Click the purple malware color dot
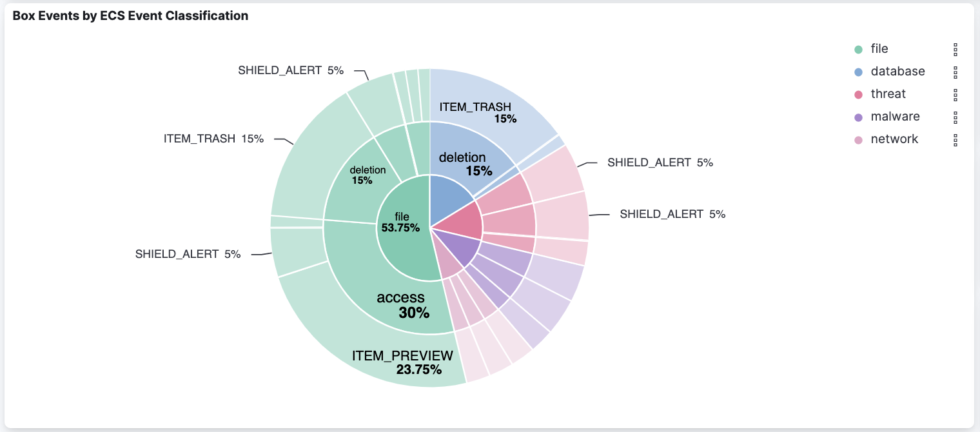 point(858,117)
